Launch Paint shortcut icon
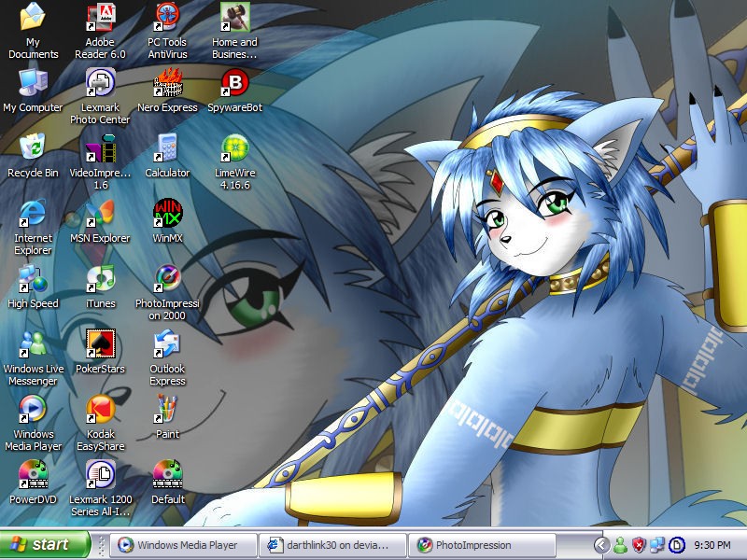747x560 pixels. point(167,409)
